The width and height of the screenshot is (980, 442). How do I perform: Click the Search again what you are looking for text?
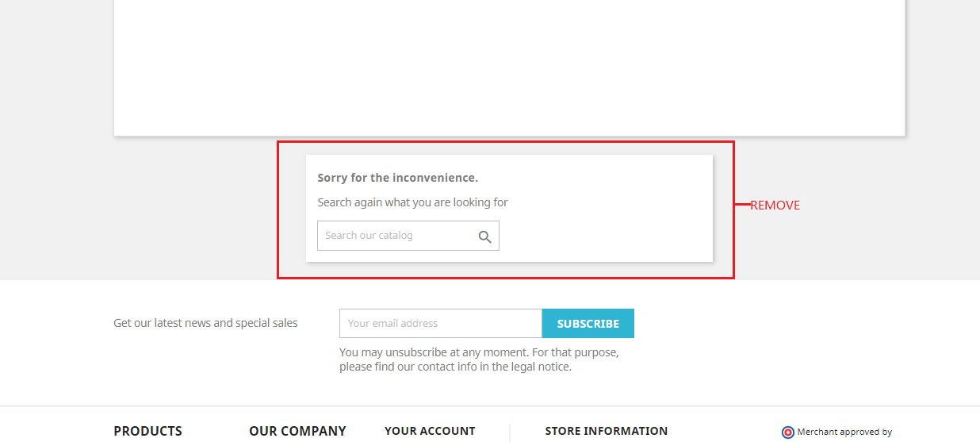(x=412, y=202)
